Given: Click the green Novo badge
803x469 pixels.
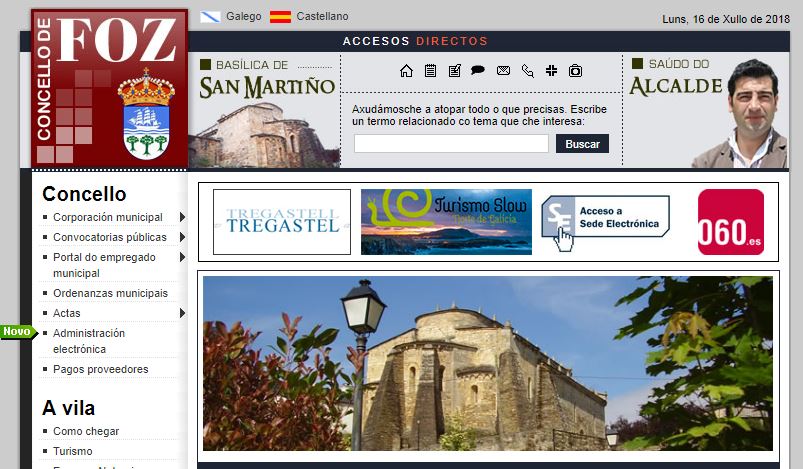Looking at the screenshot, I should click(x=18, y=332).
